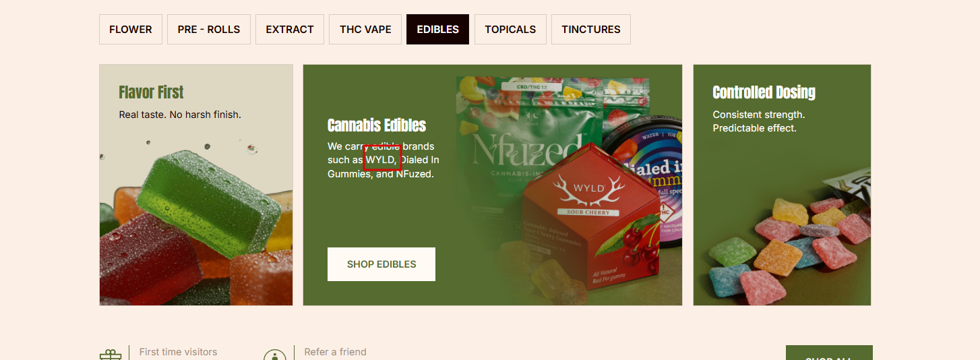Click the SHOP EDIBLES button
Viewport: 980px width, 360px height.
[x=381, y=264]
